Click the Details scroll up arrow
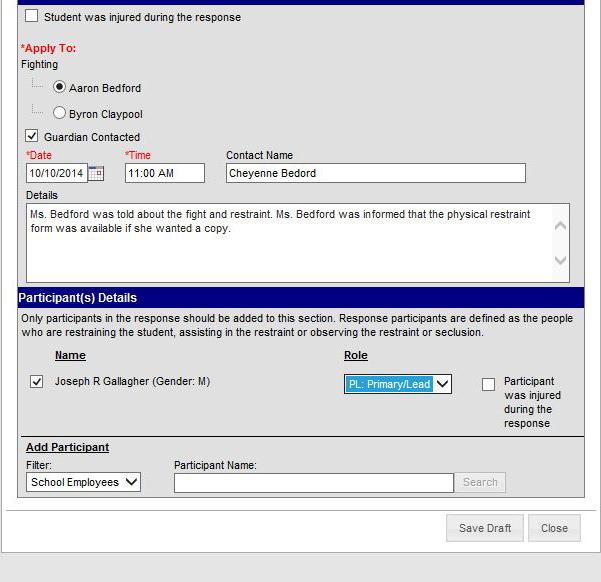This screenshot has height=582, width=601. click(x=560, y=226)
